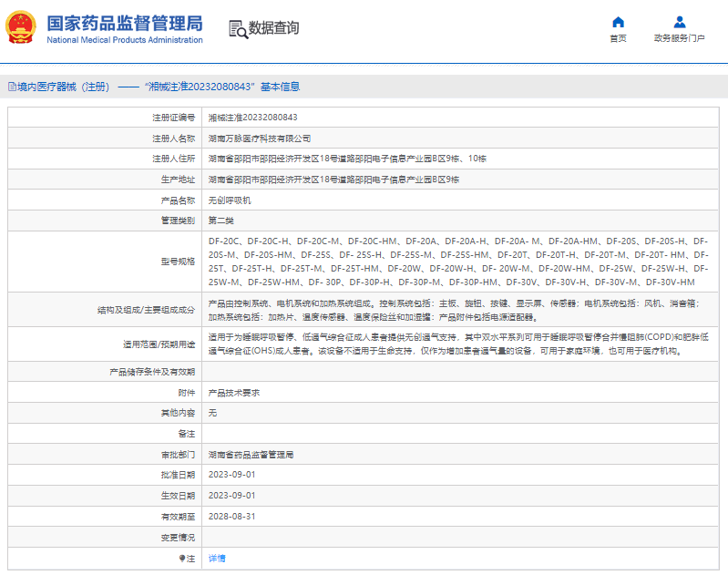Image resolution: width=728 pixels, height=575 pixels.
Task: Select the 注册证编号 label cell
Action: point(105,118)
